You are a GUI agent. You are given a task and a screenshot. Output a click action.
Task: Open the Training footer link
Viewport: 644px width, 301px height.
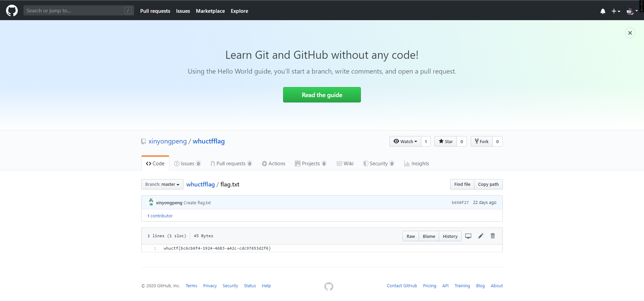click(x=462, y=286)
